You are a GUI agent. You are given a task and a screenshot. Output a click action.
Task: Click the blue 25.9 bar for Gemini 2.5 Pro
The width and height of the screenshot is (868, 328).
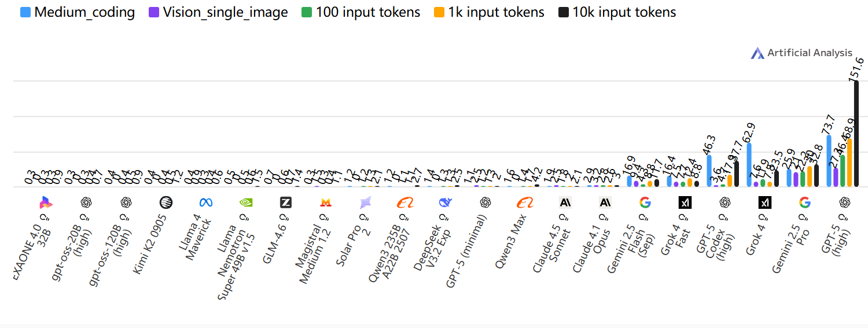(x=789, y=178)
